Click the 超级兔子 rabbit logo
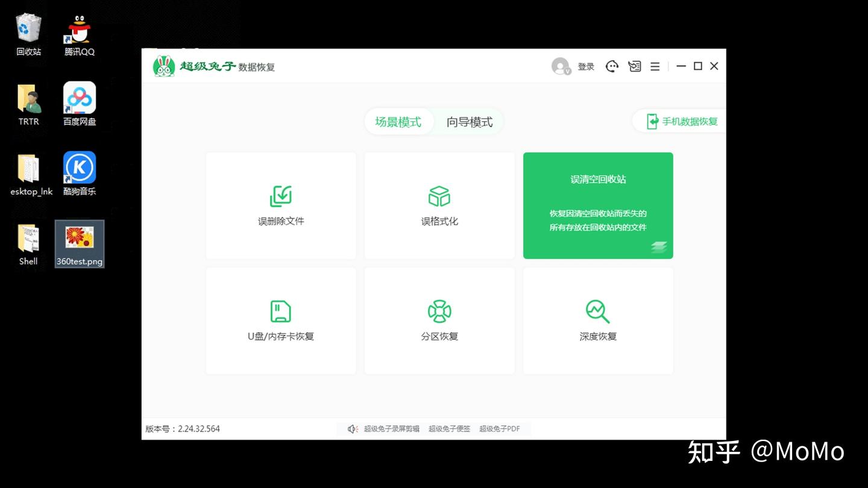Screen dimensions: 868x488 [164, 66]
